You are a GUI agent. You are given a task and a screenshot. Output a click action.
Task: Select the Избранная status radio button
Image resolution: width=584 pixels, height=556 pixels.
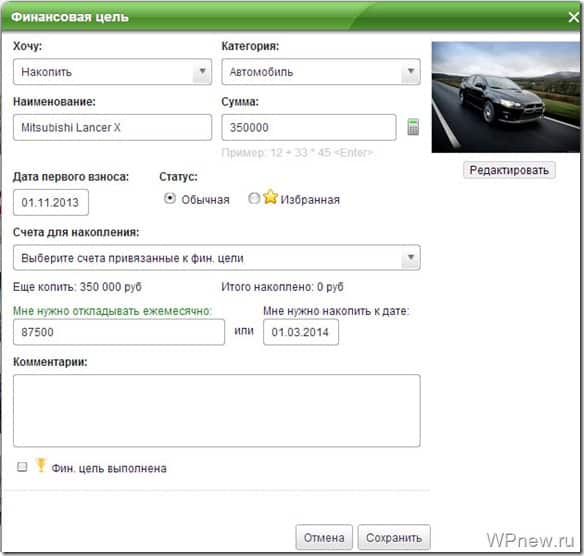click(x=254, y=198)
